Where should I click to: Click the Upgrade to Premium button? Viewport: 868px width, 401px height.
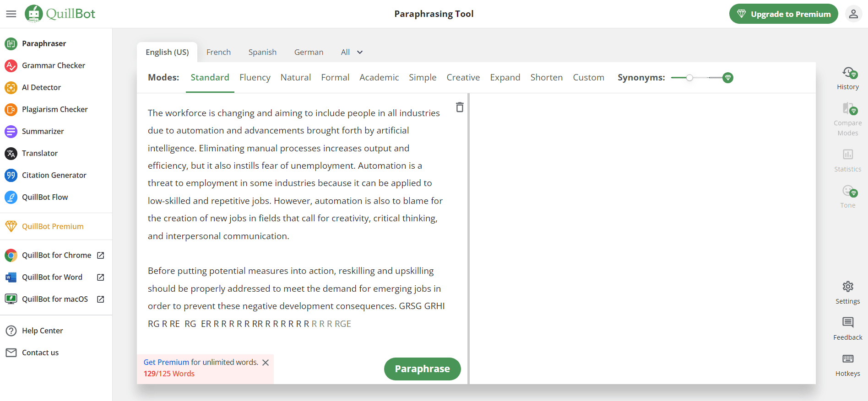pos(783,14)
